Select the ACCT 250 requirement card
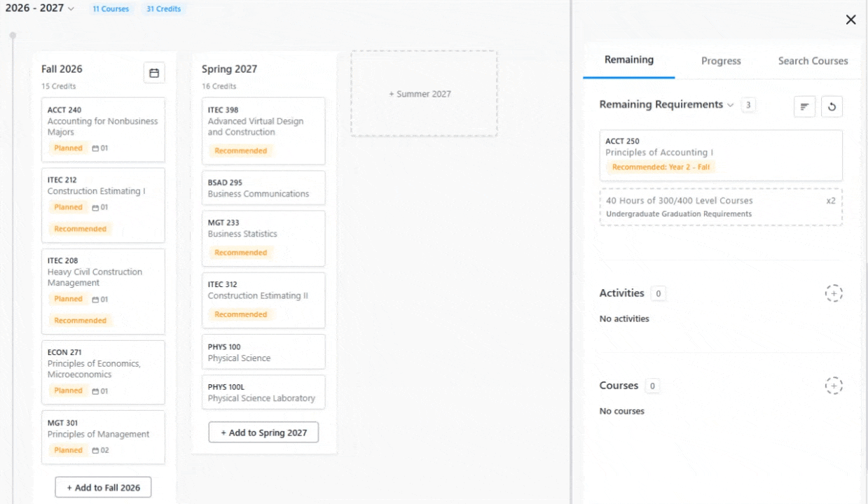The image size is (868, 504). click(721, 155)
